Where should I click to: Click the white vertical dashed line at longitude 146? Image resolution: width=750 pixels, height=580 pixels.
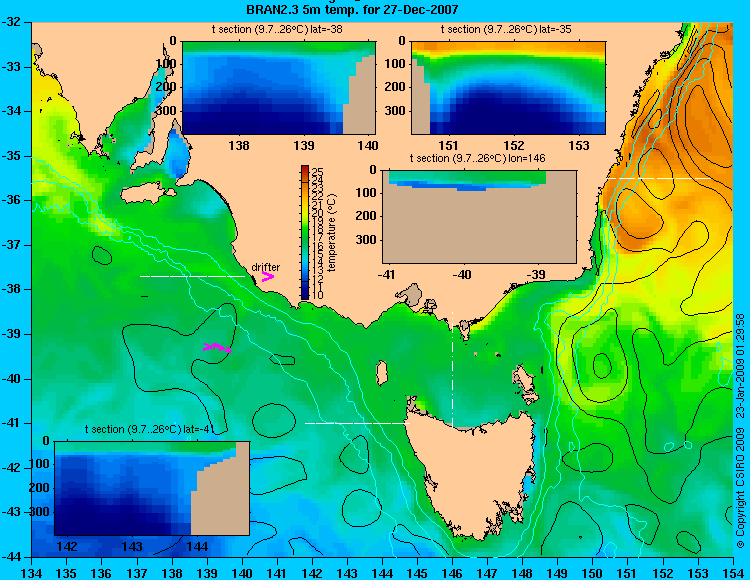click(452, 369)
